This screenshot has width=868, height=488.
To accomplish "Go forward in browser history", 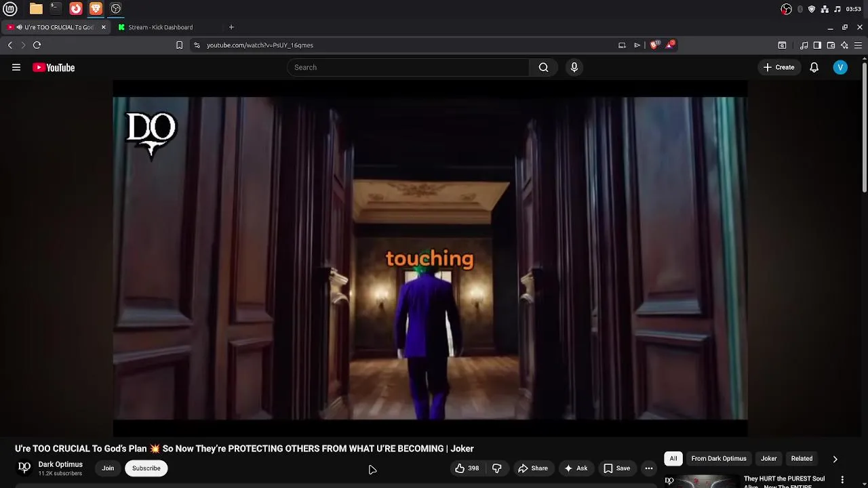I will [23, 45].
